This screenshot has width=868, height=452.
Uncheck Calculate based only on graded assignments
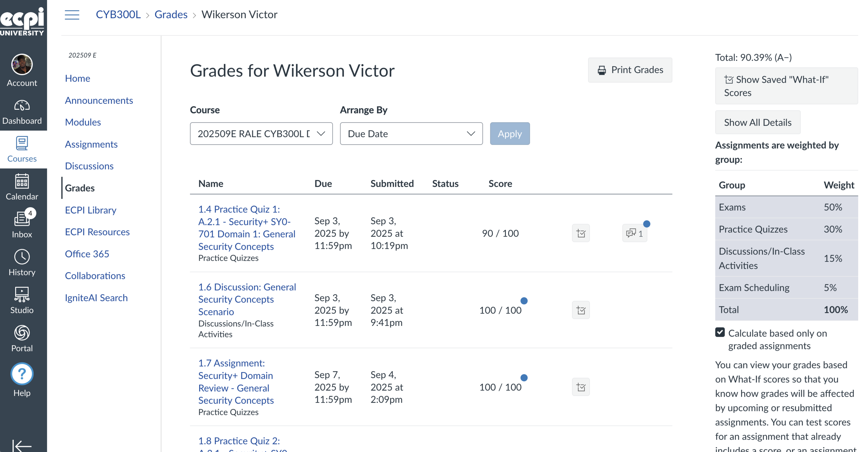pyautogui.click(x=720, y=332)
